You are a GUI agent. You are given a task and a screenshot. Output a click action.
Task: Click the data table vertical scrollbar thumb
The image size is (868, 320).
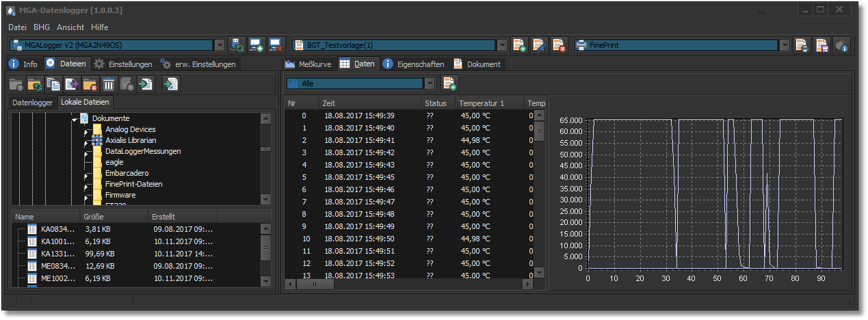coord(539,131)
